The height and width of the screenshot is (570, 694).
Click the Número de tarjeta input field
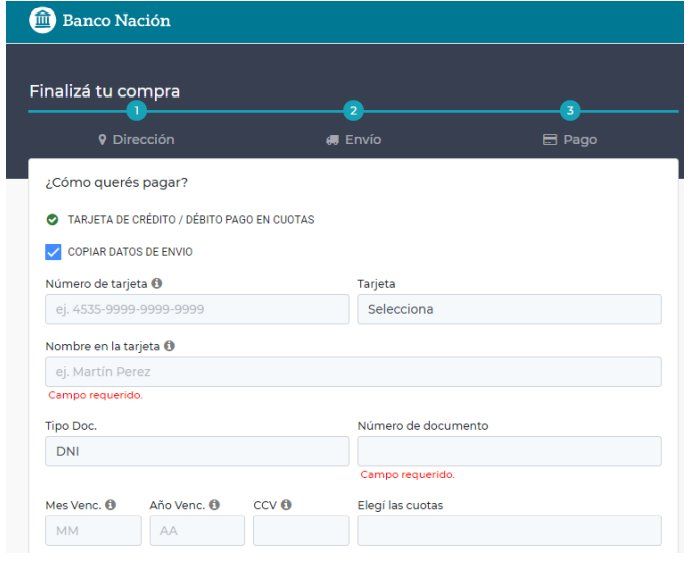click(197, 309)
